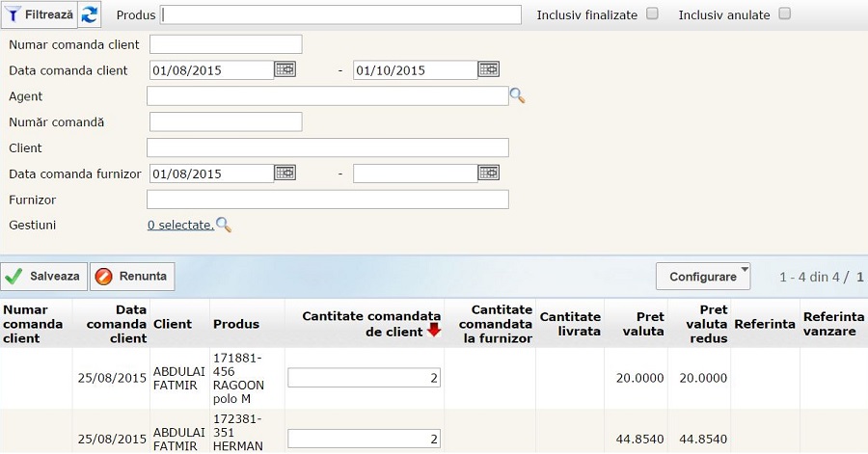The height and width of the screenshot is (454, 868).
Task: Enable the Inclusiv finalizate checkbox
Action: tap(653, 14)
